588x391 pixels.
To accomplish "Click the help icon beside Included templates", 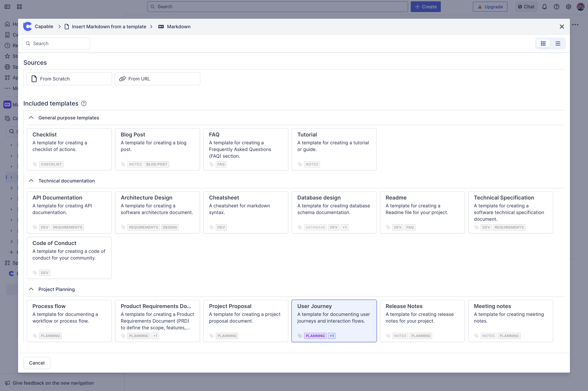I will pos(84,103).
